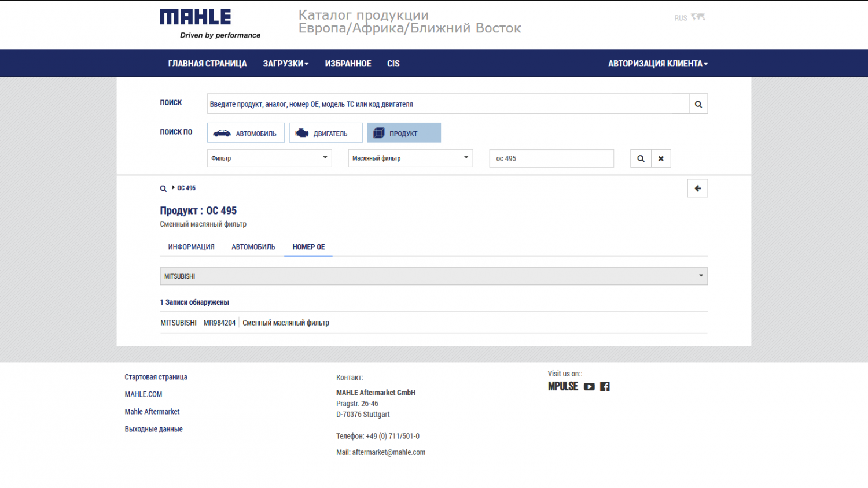Click the MITSUBISHI cell in results row
The width and height of the screenshot is (868, 488).
(178, 323)
